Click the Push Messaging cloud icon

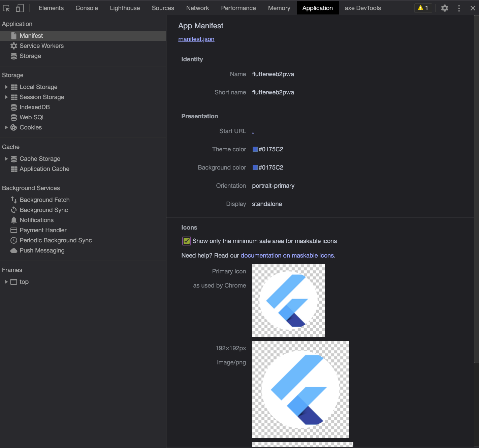(x=14, y=250)
